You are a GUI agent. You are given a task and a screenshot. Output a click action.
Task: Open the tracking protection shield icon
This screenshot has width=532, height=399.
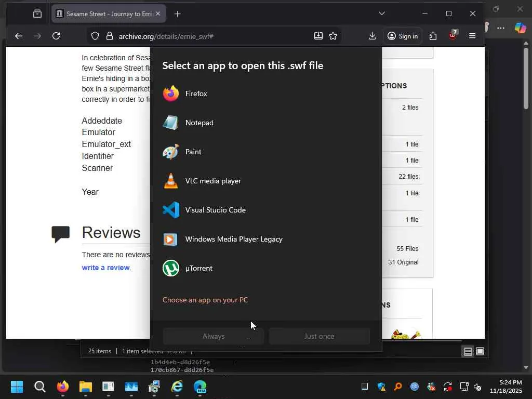(x=95, y=36)
